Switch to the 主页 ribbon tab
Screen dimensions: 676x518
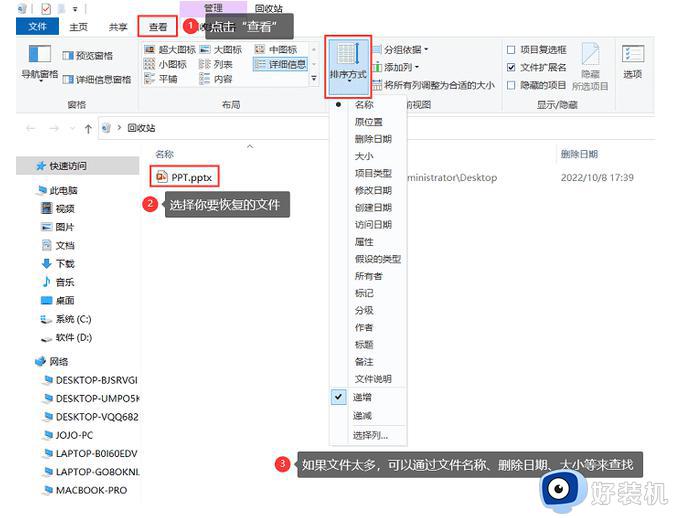click(78, 27)
